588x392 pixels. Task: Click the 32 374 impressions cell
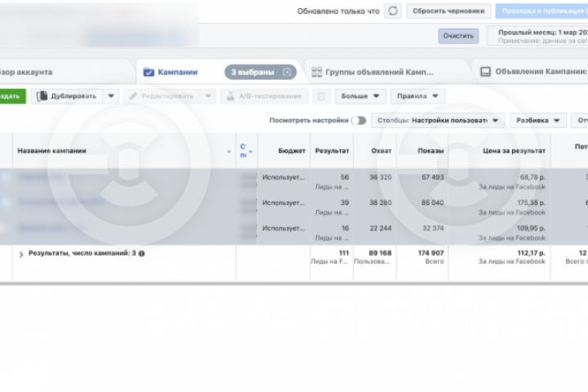(433, 228)
